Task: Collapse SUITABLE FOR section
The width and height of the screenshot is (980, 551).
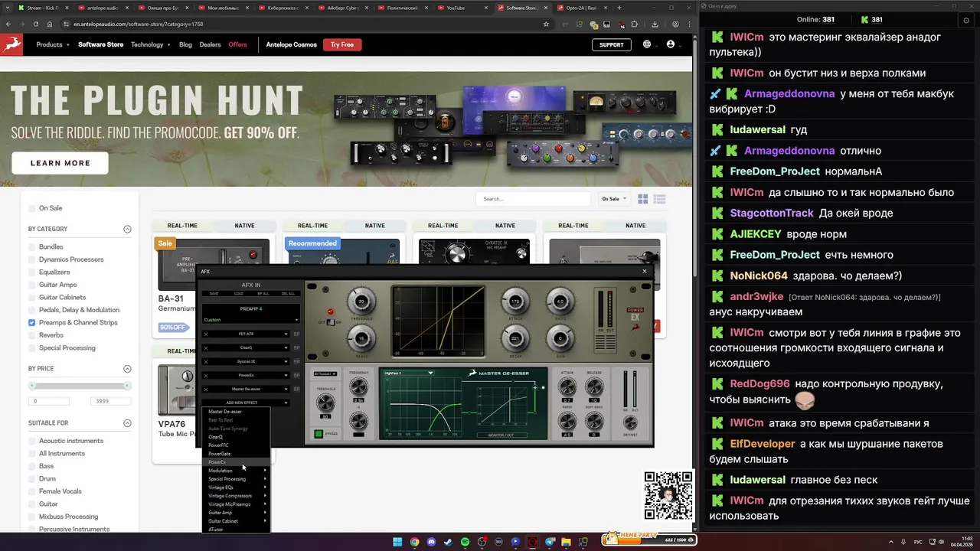Action: coord(127,423)
